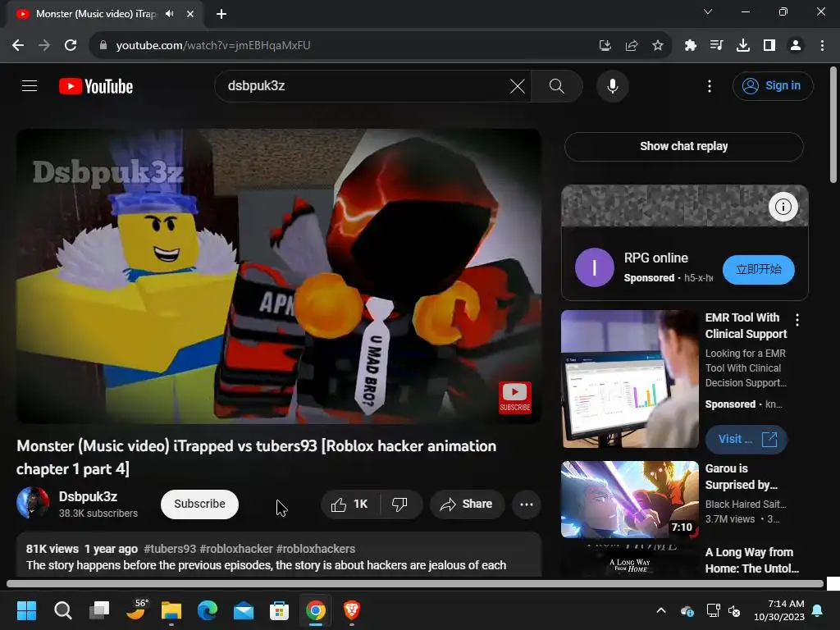Viewport: 840px width, 630px height.
Task: Click the install app icon in address bar
Action: coord(605,46)
